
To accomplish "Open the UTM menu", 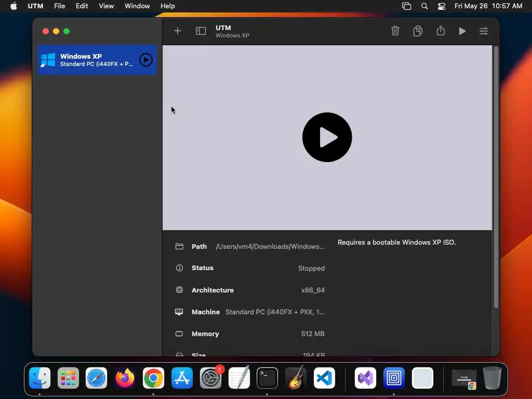I will point(35,6).
